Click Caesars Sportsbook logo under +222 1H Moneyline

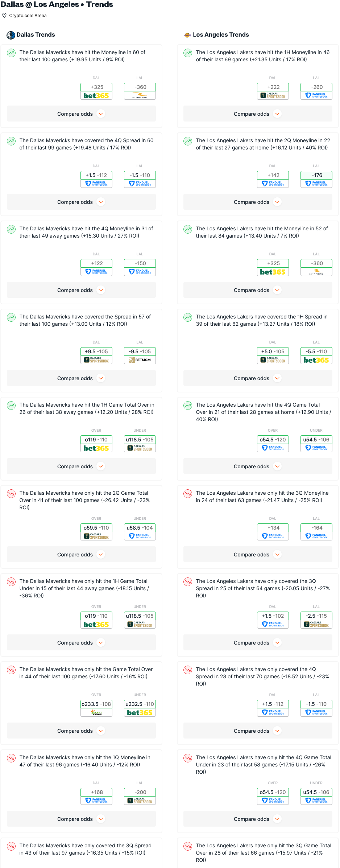coord(273,96)
